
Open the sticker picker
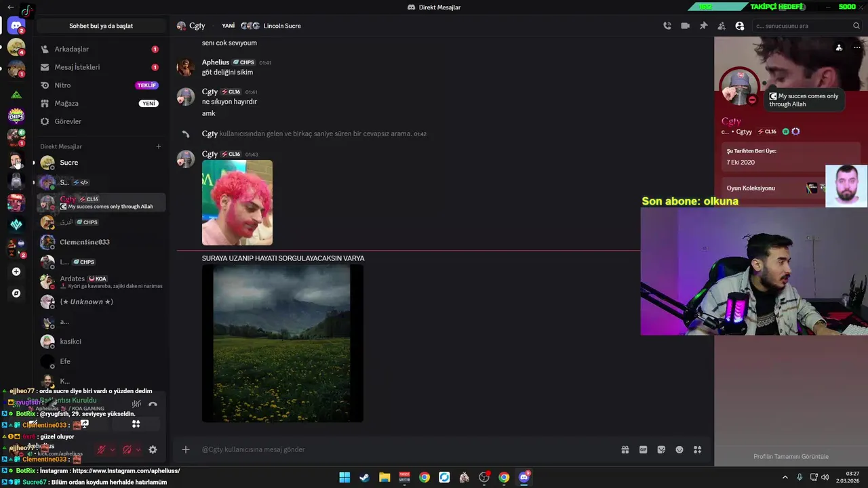[x=661, y=449]
